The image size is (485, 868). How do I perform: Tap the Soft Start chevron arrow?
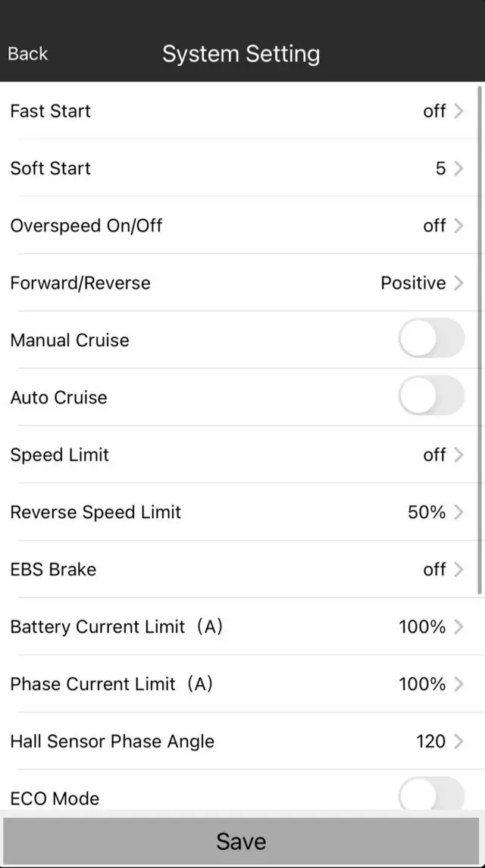click(458, 168)
